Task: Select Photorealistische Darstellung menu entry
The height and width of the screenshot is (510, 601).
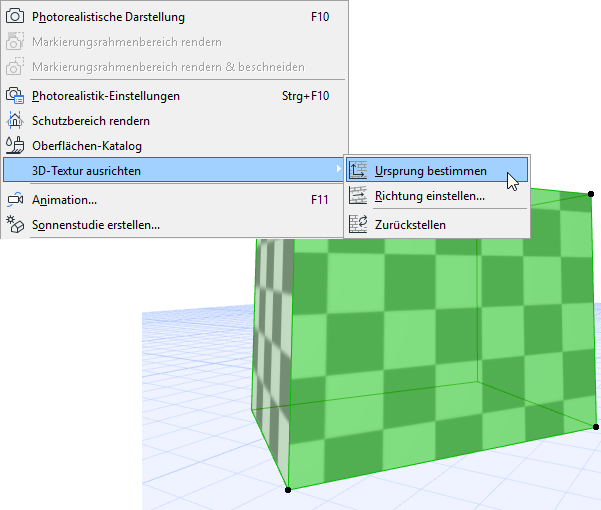Action: 174,17
